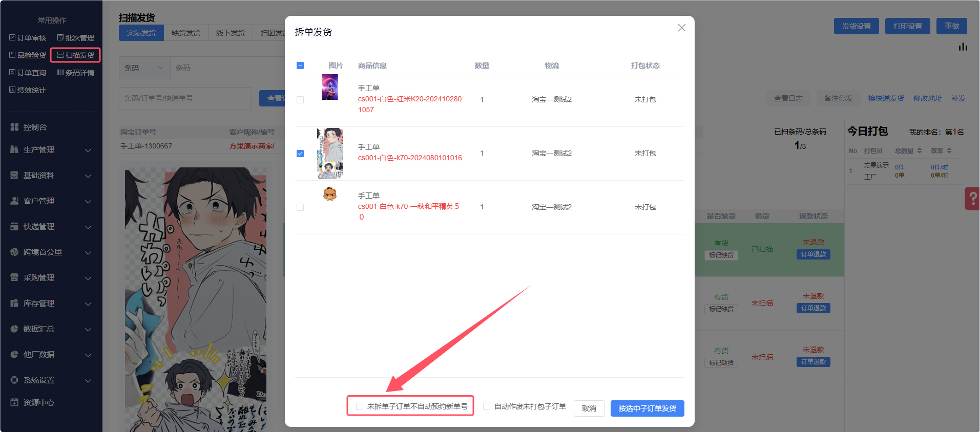Expand the 他厂数据 menu
This screenshot has height=432, width=980.
pyautogui.click(x=88, y=355)
